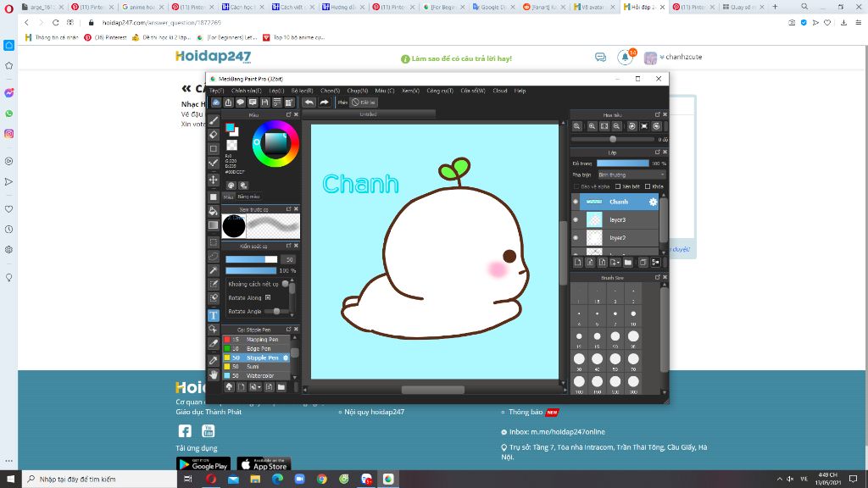Open Instagram in Opera sidebar
Screen dimensions: 868x488
pyautogui.click(x=8, y=134)
